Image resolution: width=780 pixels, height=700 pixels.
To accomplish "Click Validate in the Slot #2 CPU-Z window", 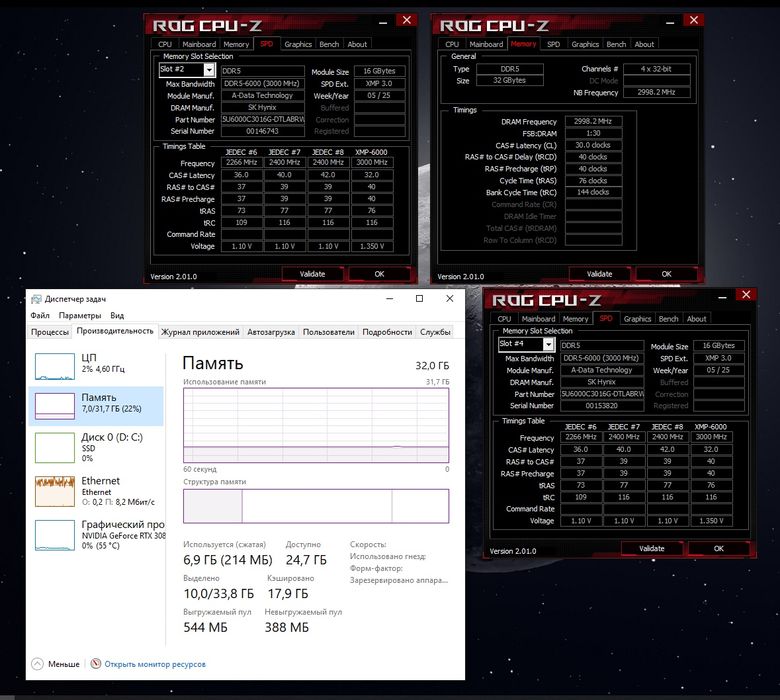I will tap(312, 274).
